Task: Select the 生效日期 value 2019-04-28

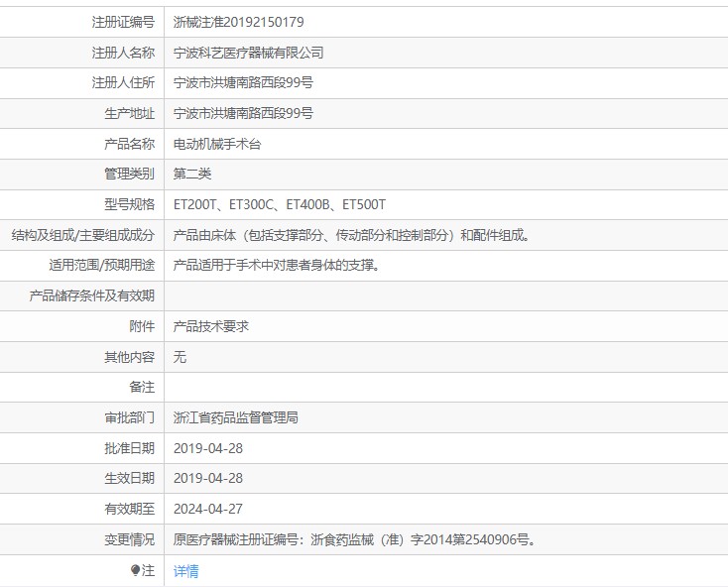Action: point(208,478)
